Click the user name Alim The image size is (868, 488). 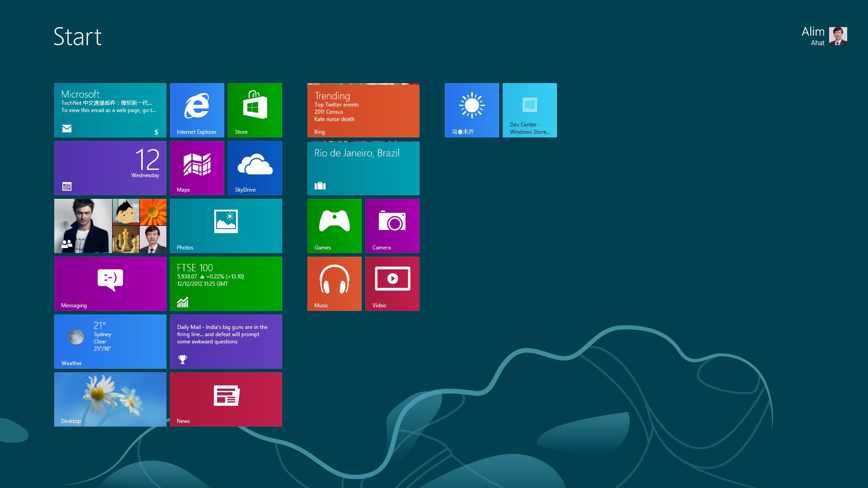pos(813,32)
